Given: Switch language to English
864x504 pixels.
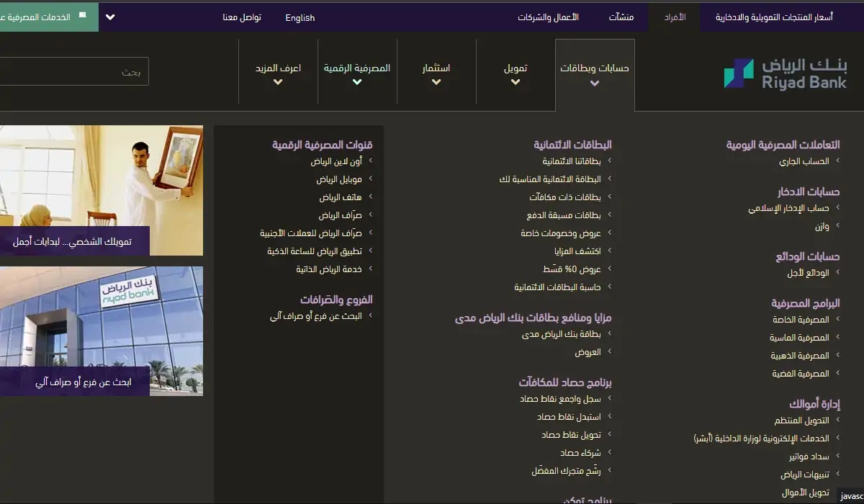Looking at the screenshot, I should (300, 18).
